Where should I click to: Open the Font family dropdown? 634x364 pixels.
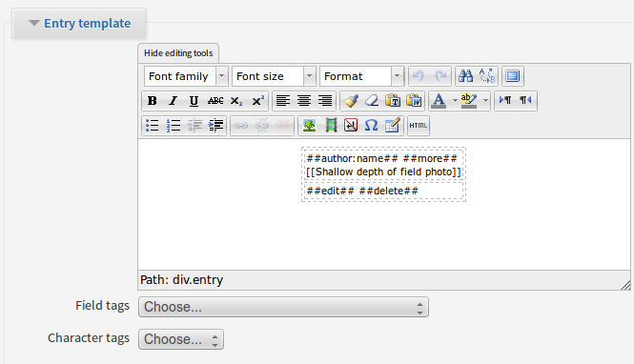click(x=186, y=76)
